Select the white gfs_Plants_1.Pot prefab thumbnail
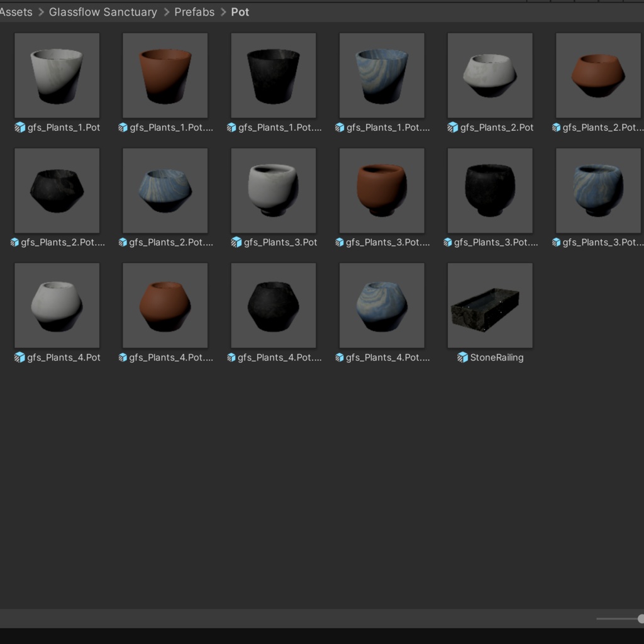644x644 pixels. pyautogui.click(x=57, y=75)
